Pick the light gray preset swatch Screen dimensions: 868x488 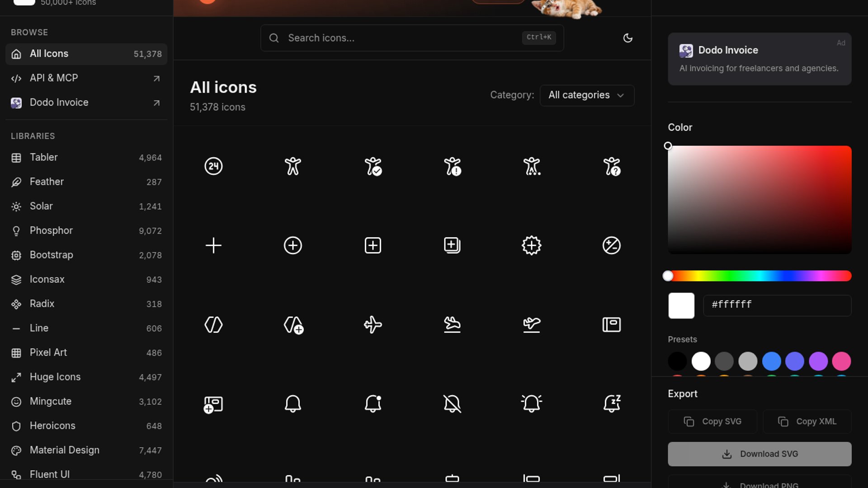point(748,361)
